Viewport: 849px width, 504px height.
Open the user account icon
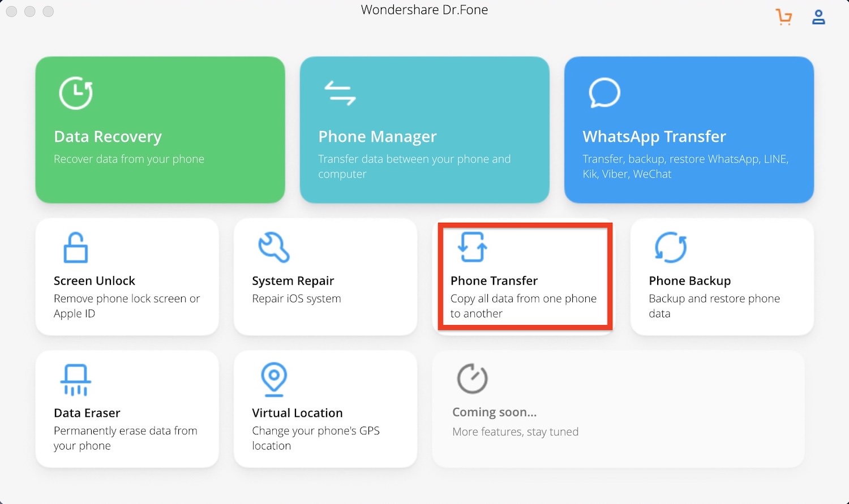[818, 17]
